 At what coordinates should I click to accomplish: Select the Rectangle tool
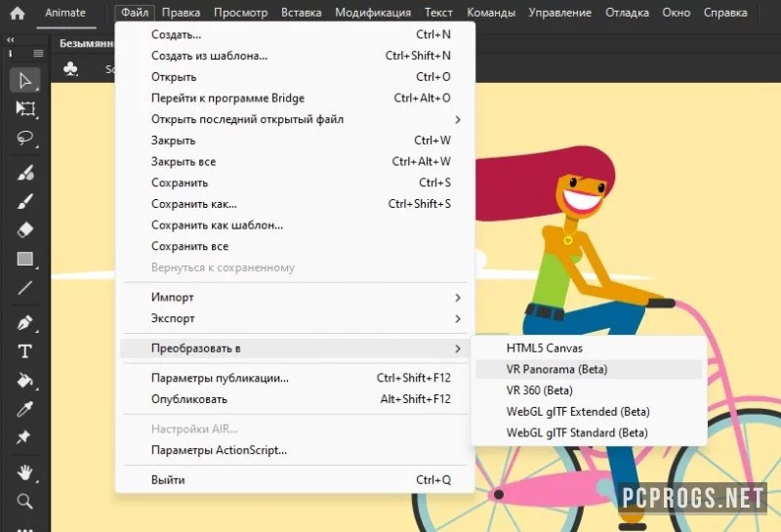[x=25, y=259]
